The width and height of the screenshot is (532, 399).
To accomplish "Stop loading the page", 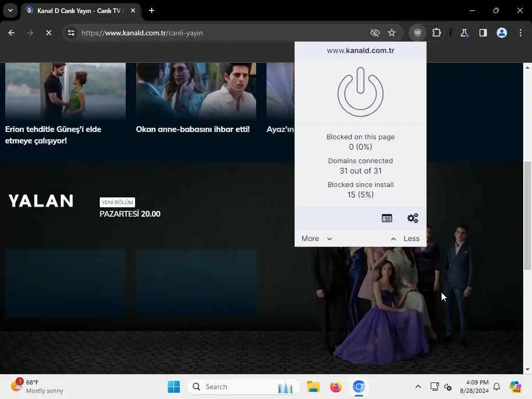I will click(48, 33).
